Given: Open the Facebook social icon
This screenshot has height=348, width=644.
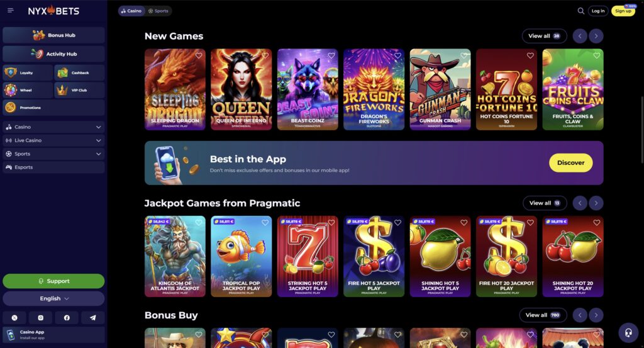Looking at the screenshot, I should point(67,318).
